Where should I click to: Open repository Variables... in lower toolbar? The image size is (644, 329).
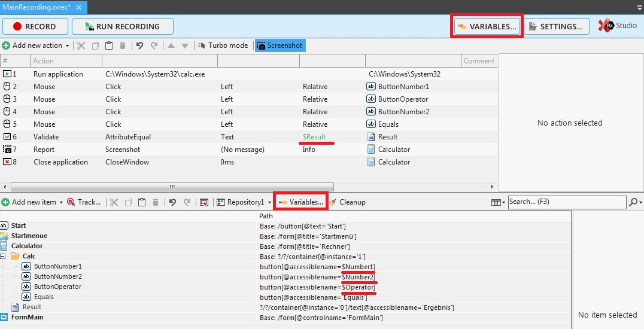pos(301,202)
